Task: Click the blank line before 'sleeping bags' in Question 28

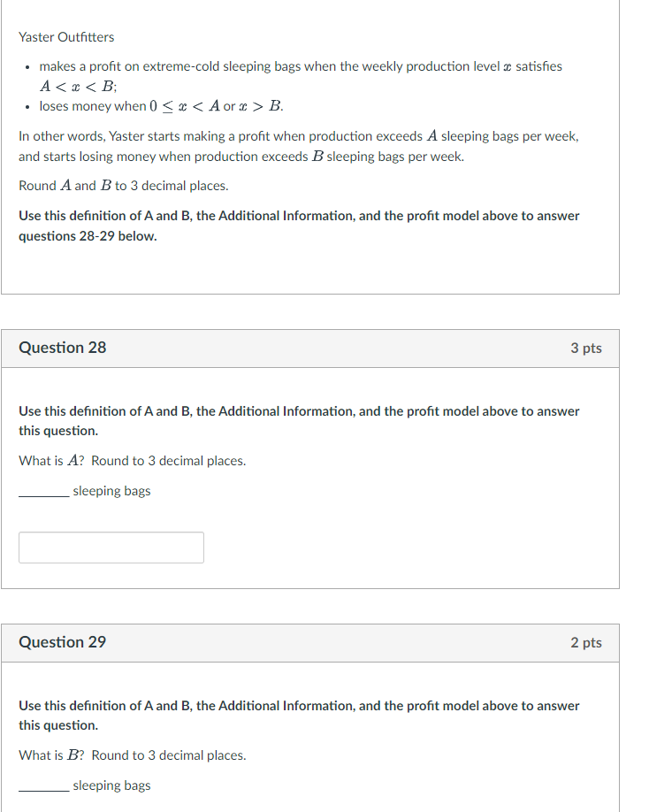Action: 43,490
